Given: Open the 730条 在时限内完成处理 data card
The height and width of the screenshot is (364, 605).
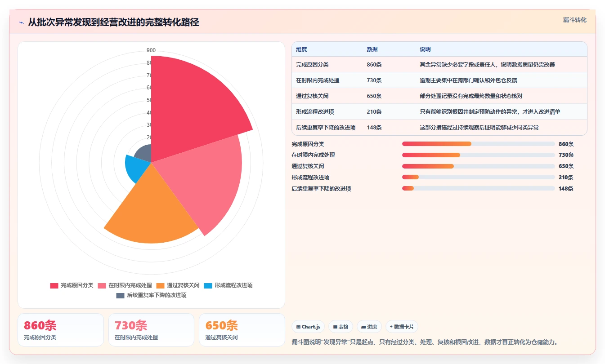Looking at the screenshot, I should point(151,330).
